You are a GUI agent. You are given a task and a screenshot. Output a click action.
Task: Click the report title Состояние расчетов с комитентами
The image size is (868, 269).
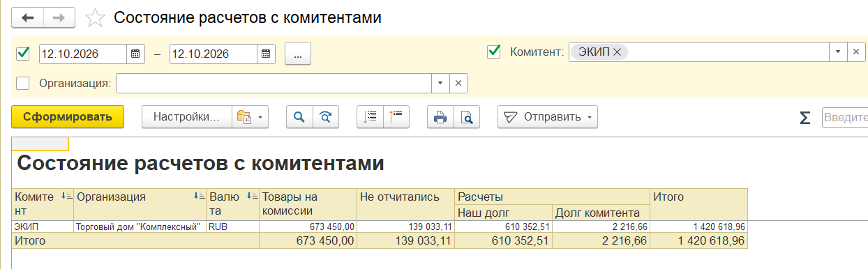tap(201, 164)
